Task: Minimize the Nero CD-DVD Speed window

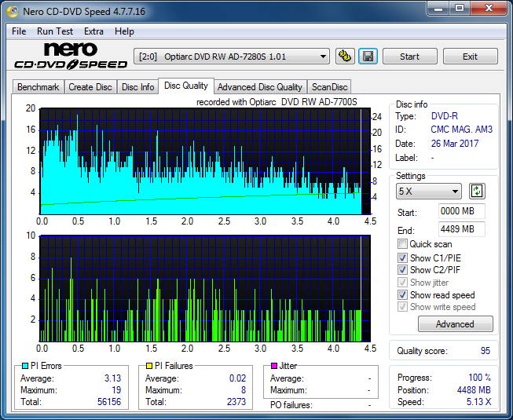Action: click(438, 9)
